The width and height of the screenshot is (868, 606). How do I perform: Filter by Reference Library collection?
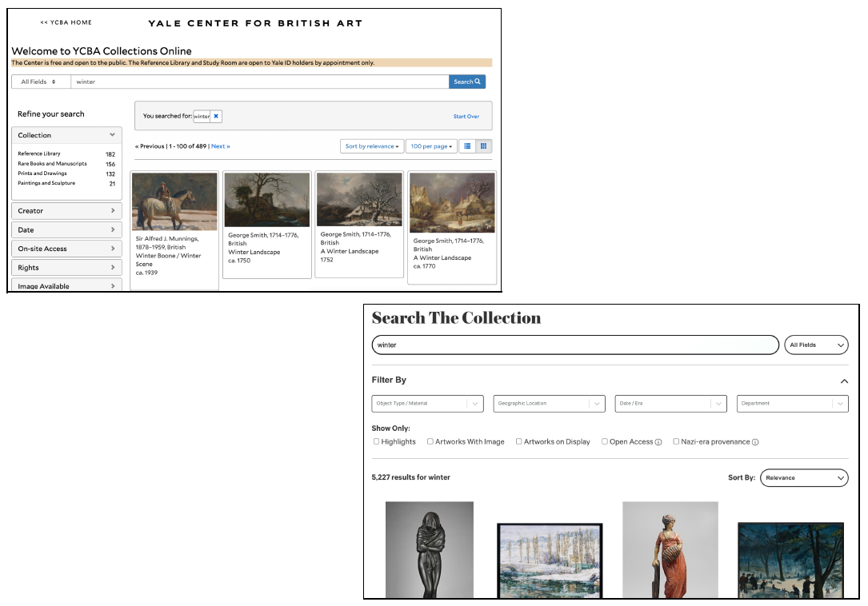click(39, 153)
